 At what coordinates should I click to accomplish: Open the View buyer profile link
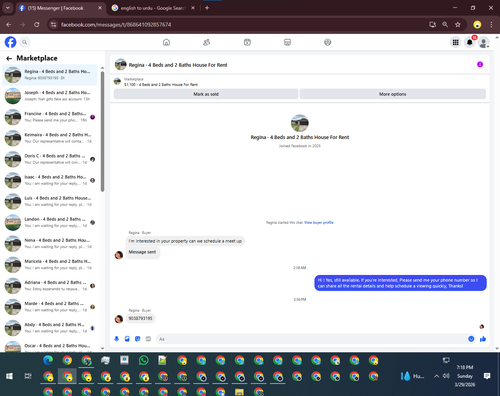319,222
